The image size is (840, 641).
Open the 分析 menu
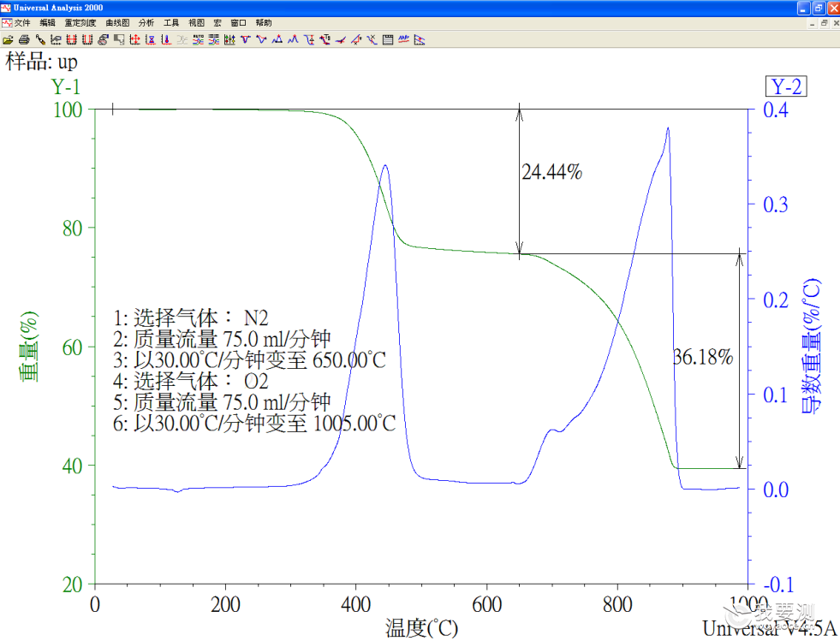[x=146, y=23]
